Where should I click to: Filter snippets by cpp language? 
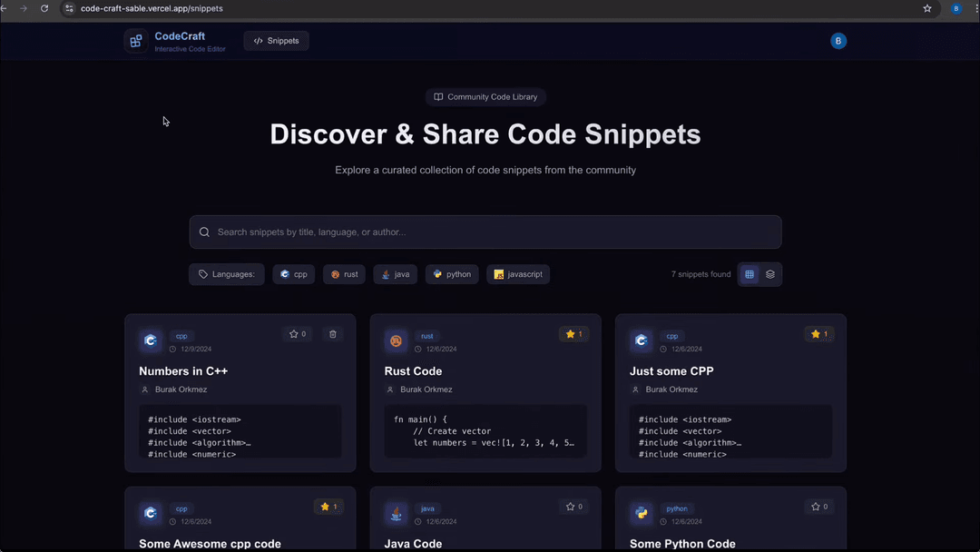[294, 274]
